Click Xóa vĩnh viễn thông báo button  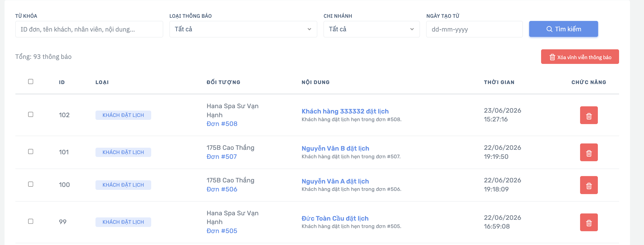[x=580, y=57]
